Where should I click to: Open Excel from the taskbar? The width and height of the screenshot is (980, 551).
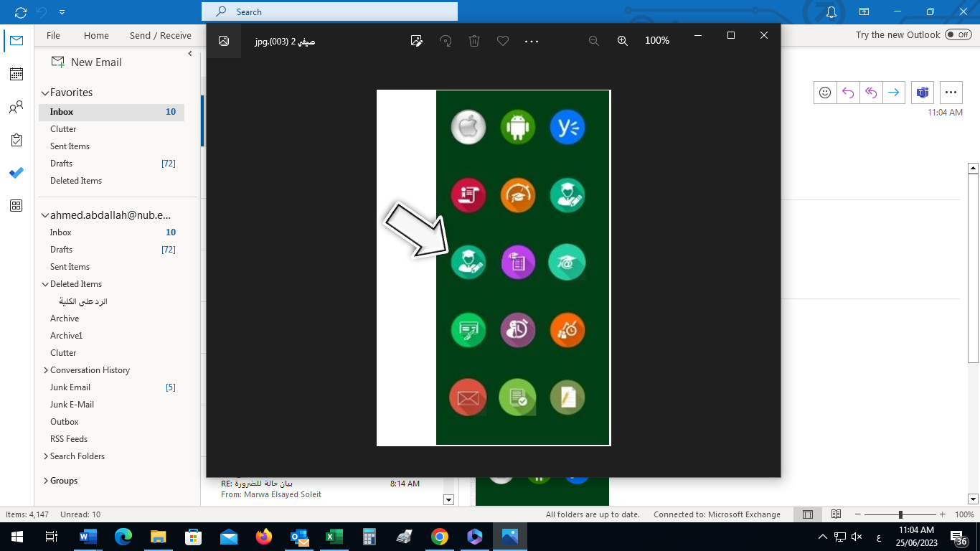click(334, 537)
